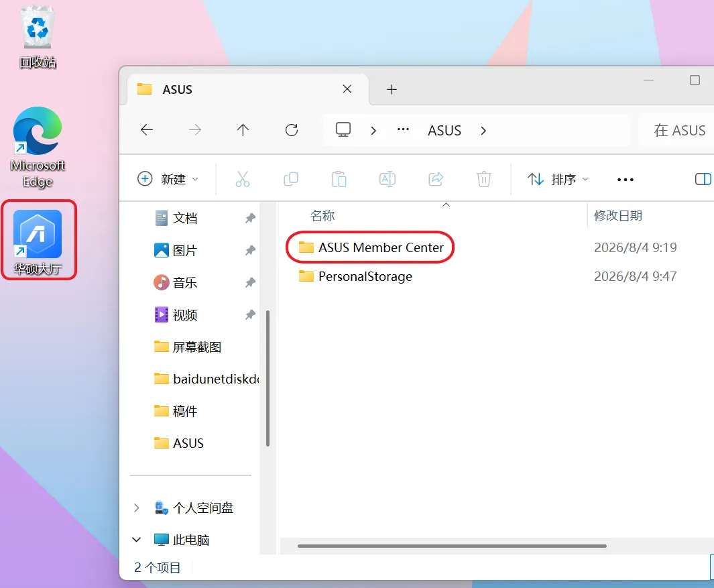
Task: Open the See more toolbar menu
Action: 626,180
